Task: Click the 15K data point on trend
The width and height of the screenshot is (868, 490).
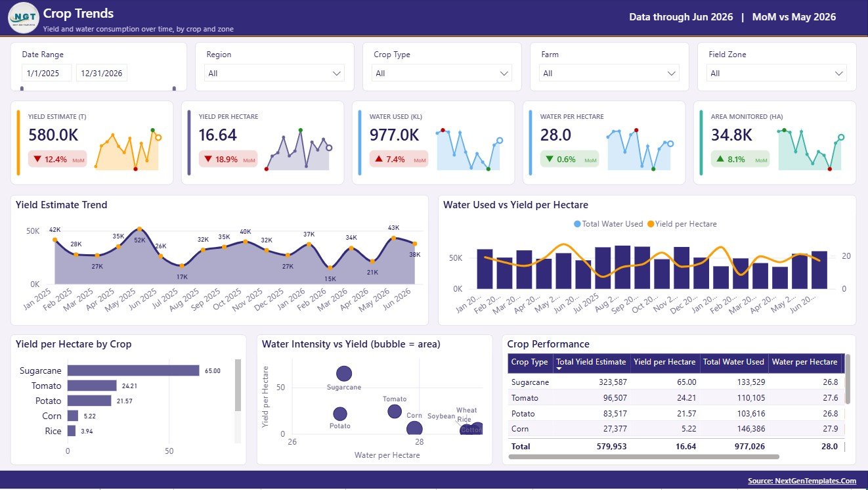Action: coord(330,267)
